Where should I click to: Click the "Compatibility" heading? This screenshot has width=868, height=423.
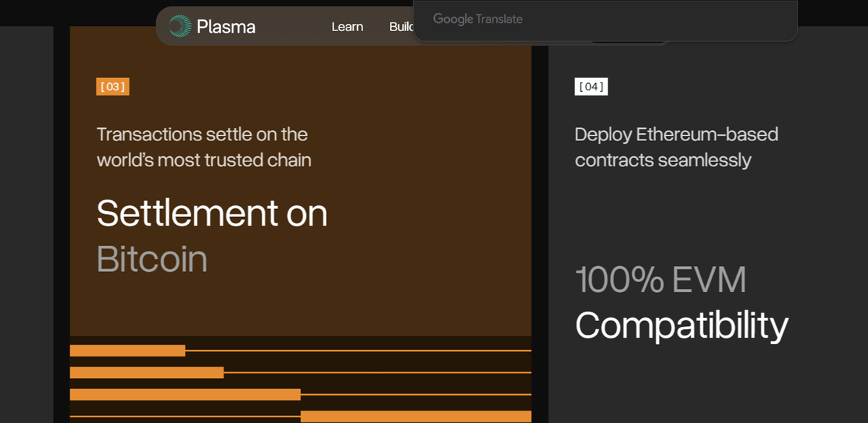point(681,325)
